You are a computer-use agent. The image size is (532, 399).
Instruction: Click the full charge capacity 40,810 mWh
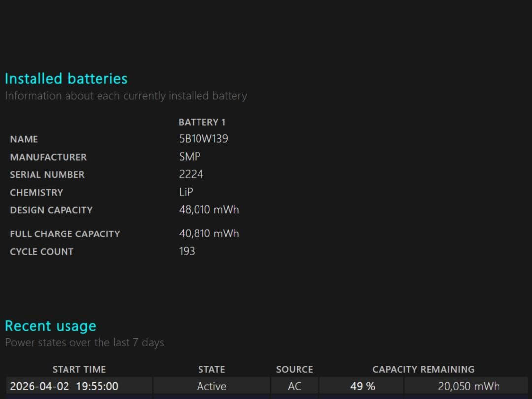(x=209, y=233)
